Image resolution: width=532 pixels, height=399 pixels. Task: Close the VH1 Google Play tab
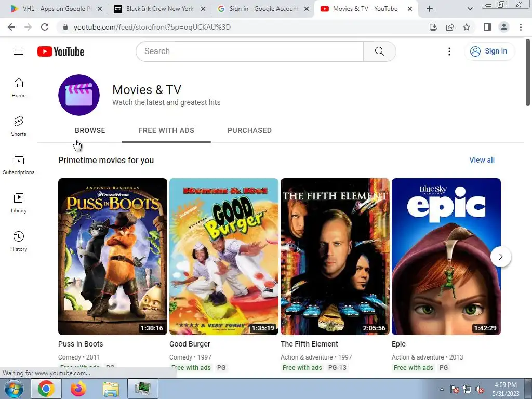(x=100, y=9)
